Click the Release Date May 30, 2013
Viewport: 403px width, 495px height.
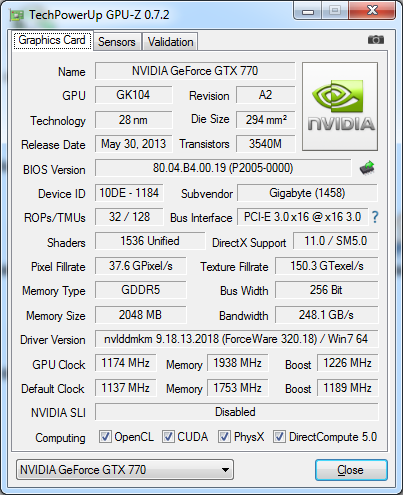tap(133, 144)
